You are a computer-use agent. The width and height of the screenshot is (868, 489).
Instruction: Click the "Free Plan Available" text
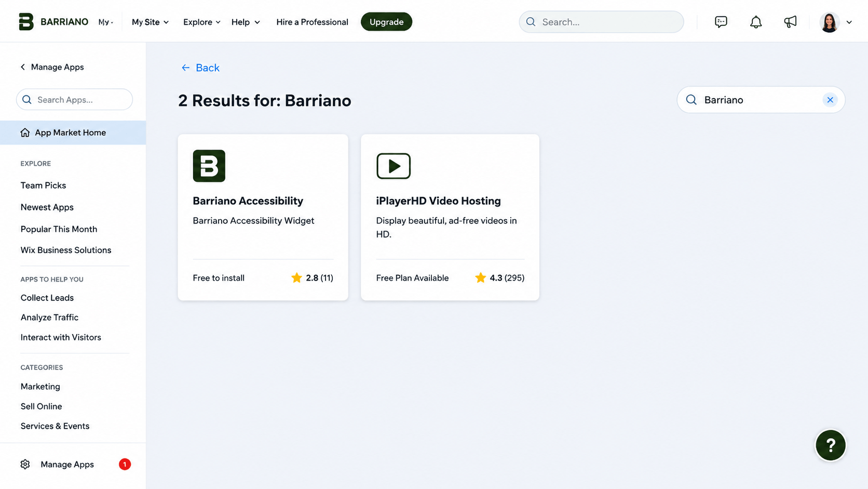[412, 278]
